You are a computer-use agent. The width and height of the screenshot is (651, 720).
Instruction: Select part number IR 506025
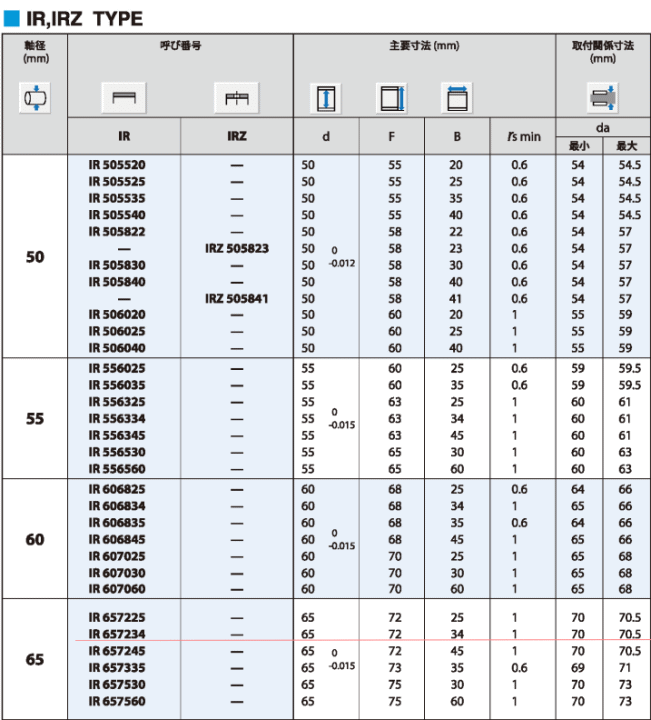[117, 332]
